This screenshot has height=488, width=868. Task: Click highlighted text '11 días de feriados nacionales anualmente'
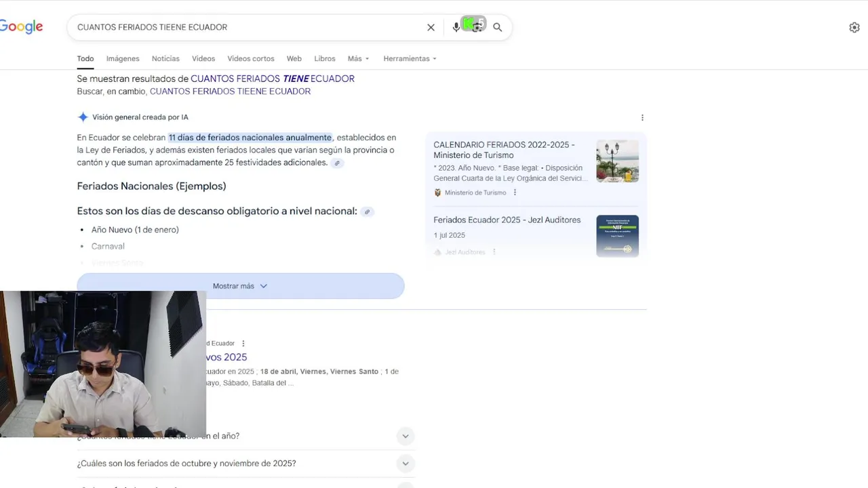250,138
